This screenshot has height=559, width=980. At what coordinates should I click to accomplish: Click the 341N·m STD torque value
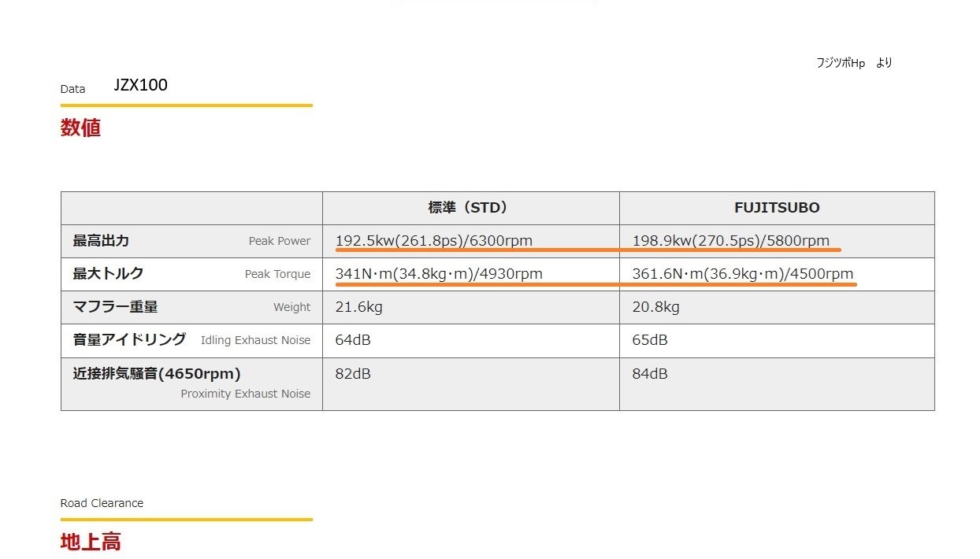coord(439,274)
